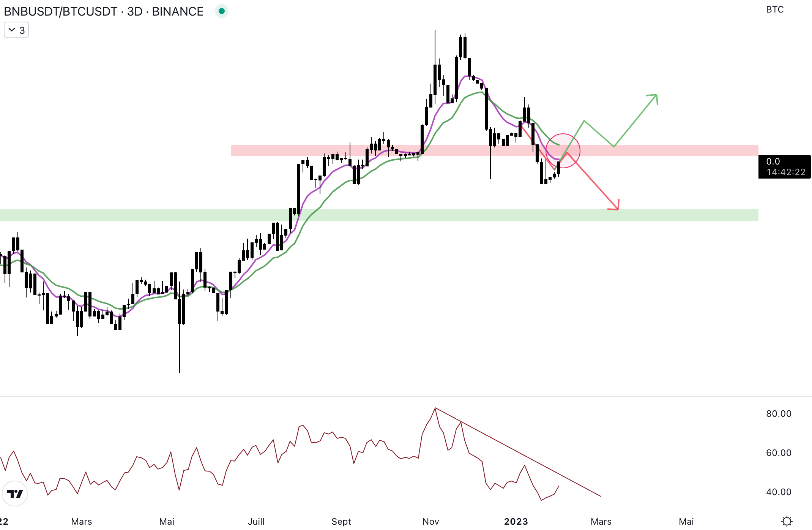Select the green upward arrow drawing
Viewport: 812px width, 530px height.
coord(636,120)
